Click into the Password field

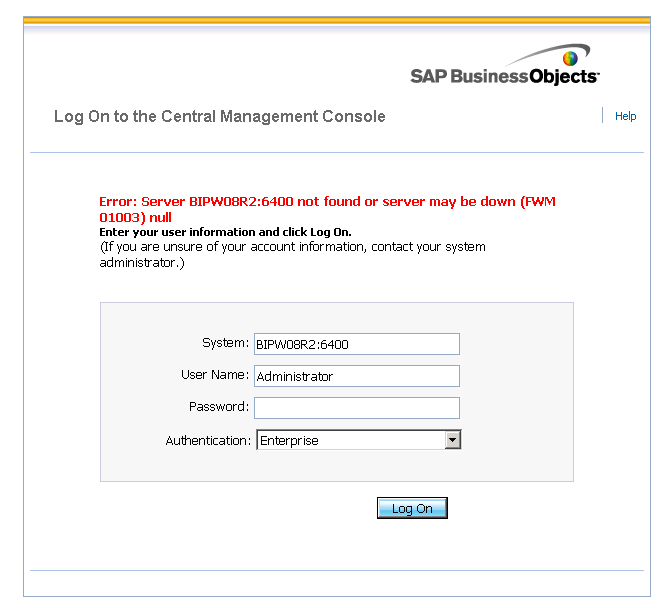[357, 408]
